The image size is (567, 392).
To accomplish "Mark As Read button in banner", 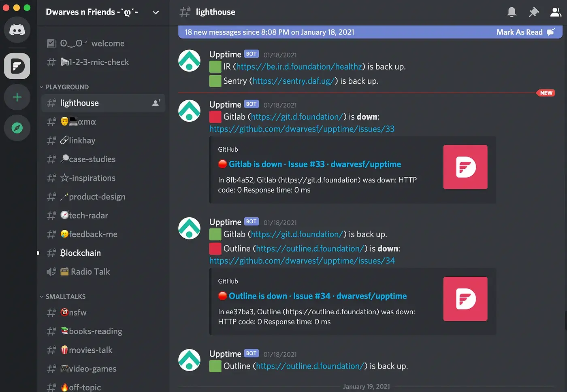I will (526, 32).
